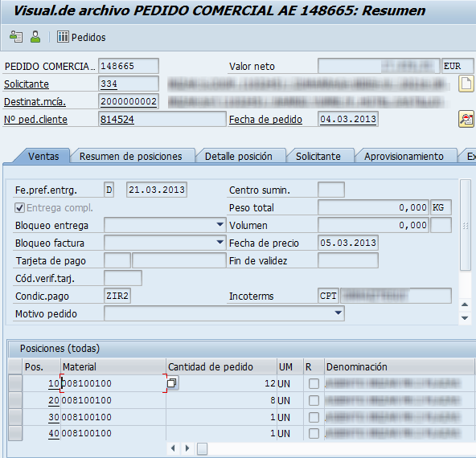Click the table scroll right arrow
The image size is (476, 458).
point(187,448)
